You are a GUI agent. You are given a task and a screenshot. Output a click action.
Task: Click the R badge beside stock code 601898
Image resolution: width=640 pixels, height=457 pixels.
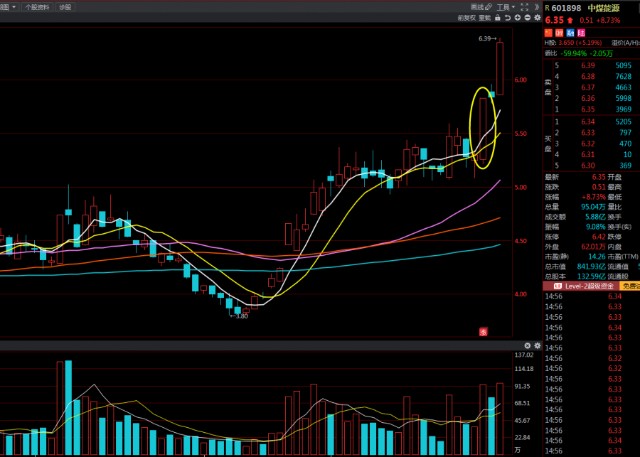546,7
